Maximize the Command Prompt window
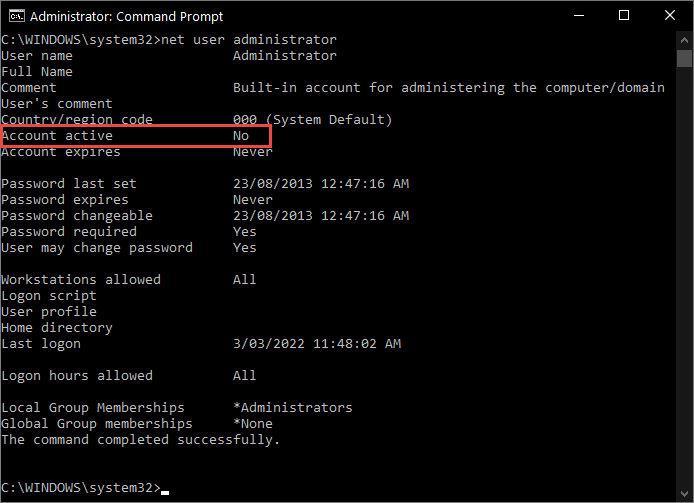 pos(625,16)
